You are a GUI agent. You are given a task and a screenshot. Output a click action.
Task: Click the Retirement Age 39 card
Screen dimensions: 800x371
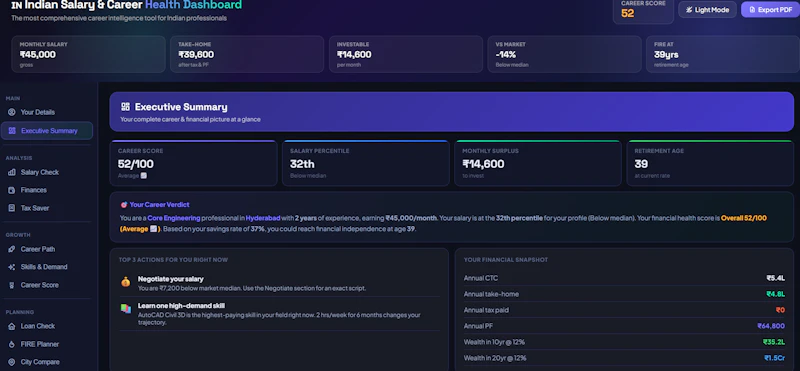coord(710,163)
